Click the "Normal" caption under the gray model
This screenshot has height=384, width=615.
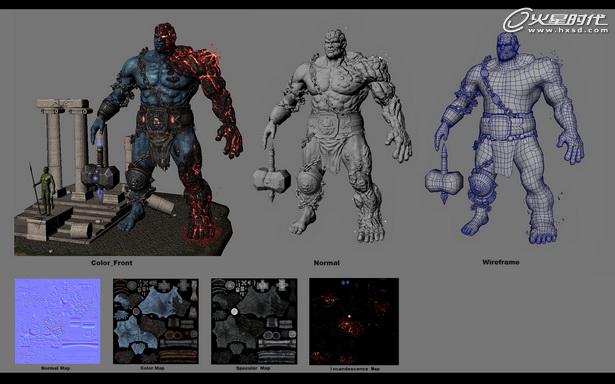(327, 263)
